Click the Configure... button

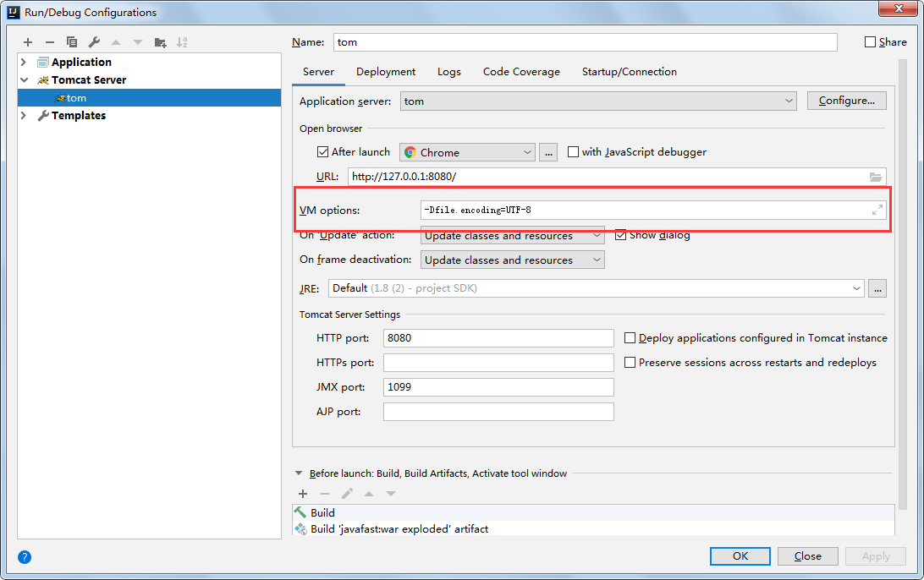(x=846, y=101)
